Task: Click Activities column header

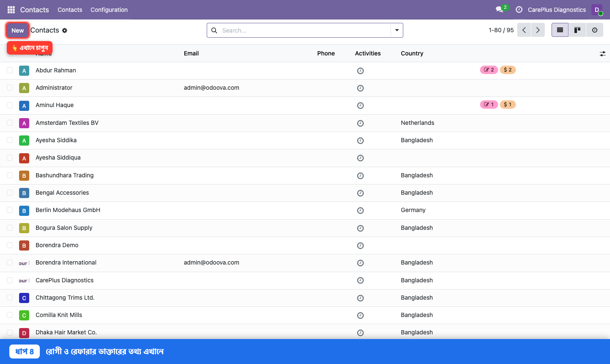Action: pos(368,53)
